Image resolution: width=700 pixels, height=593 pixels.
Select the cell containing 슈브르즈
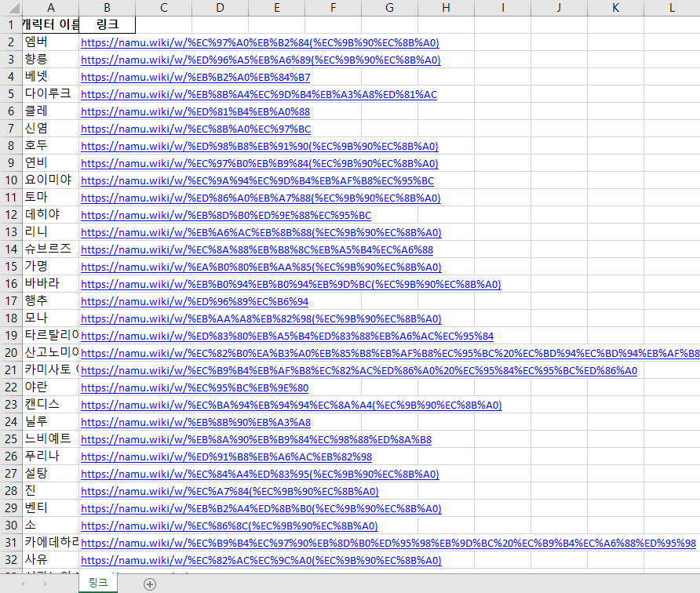coord(51,249)
